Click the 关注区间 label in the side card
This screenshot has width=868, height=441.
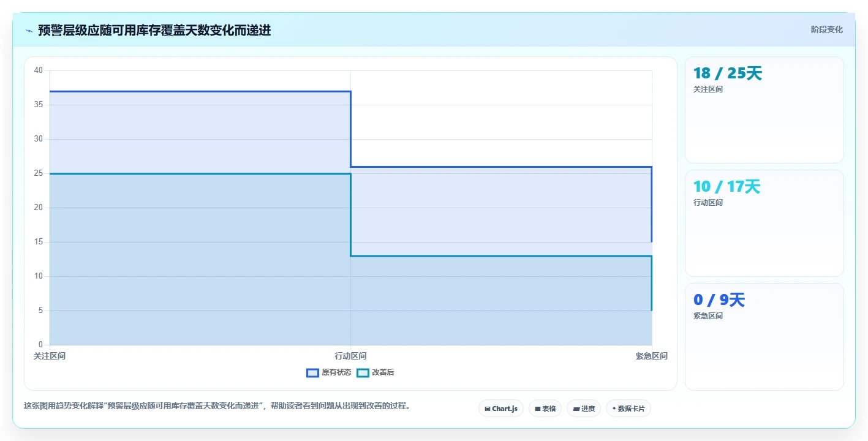708,89
